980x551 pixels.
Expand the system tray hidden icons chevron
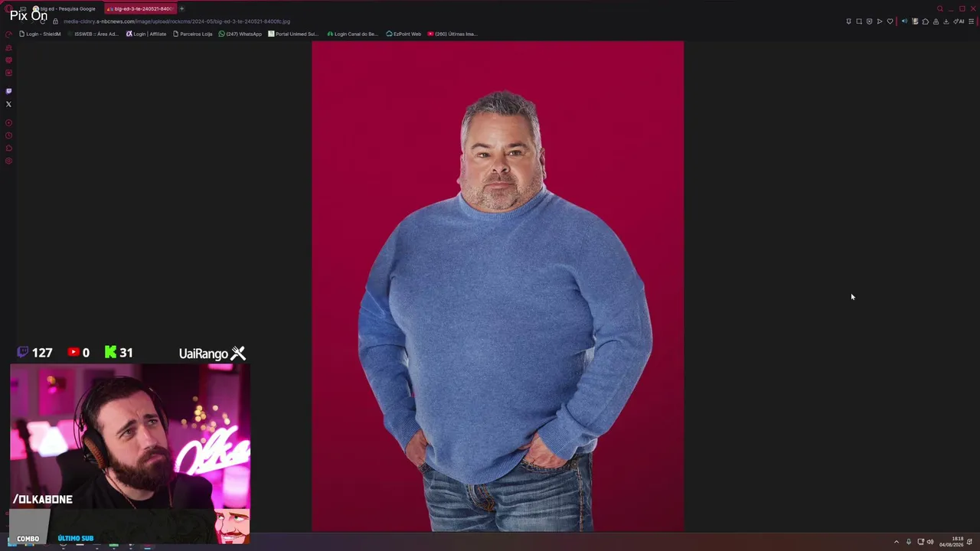(897, 542)
